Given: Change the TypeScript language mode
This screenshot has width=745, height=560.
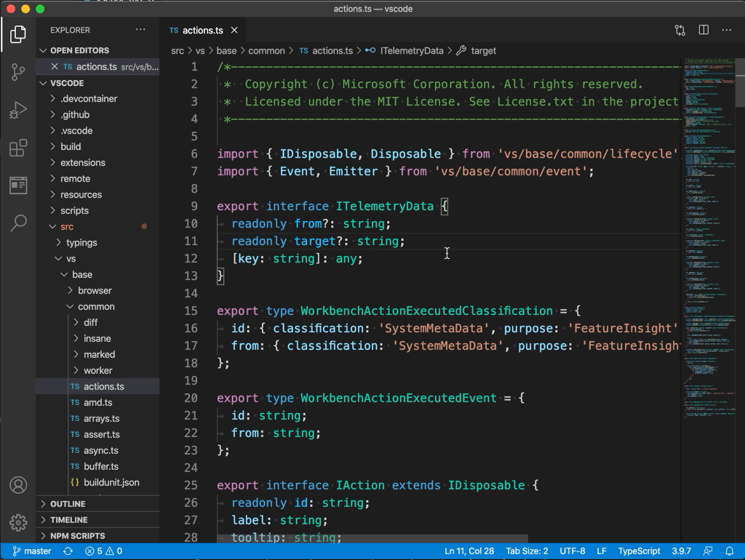Looking at the screenshot, I should 639,551.
